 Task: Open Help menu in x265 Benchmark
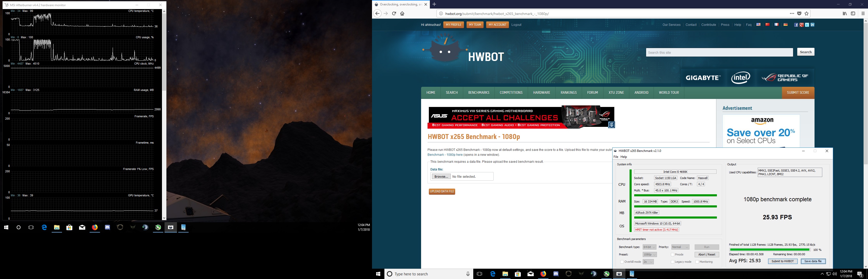[624, 157]
